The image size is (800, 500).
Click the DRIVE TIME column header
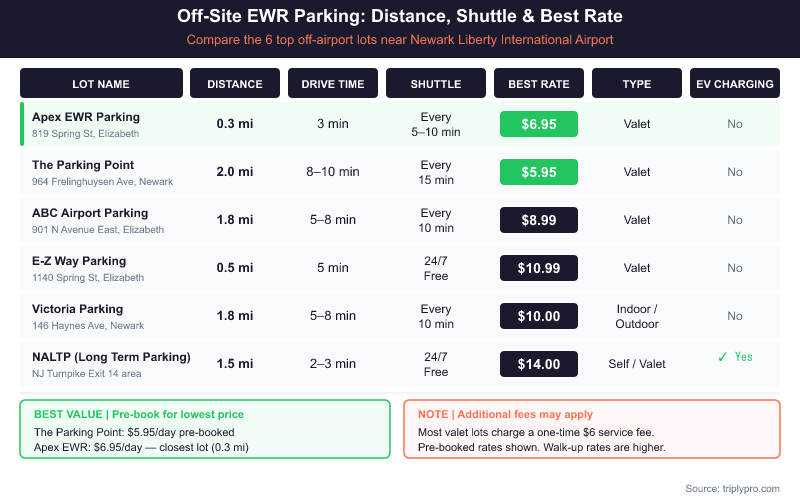(x=332, y=84)
